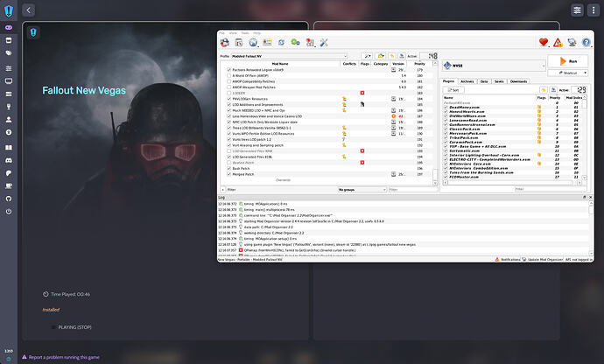The height and width of the screenshot is (364, 604).
Task: Click the restore backup arrow above plugin list
Action: coord(544,90)
